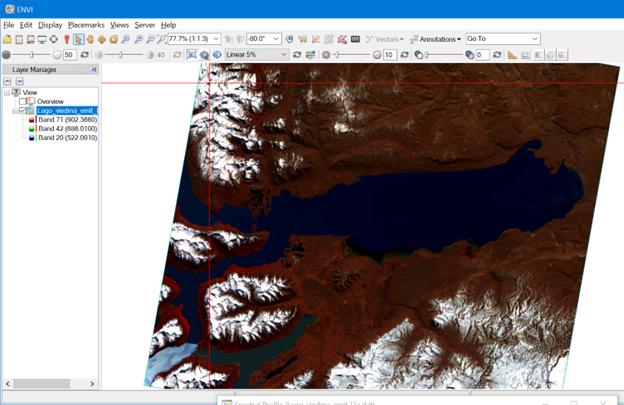Open the Linear 5% stretch dropdown
This screenshot has width=624, height=405.
(284, 55)
